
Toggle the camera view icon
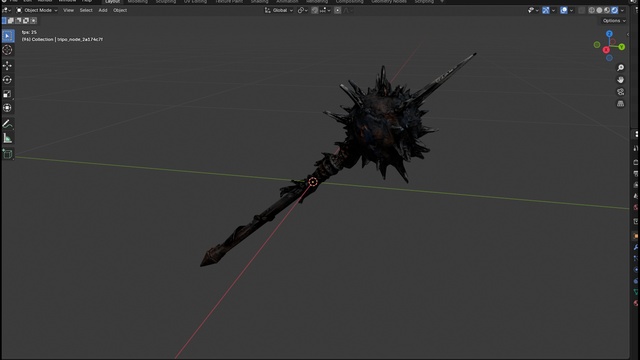point(620,92)
